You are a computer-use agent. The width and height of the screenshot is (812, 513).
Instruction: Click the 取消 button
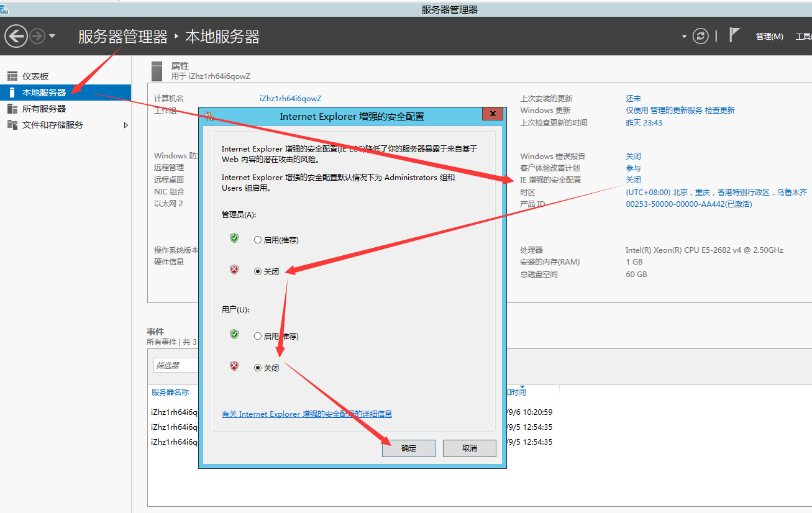[x=470, y=448]
